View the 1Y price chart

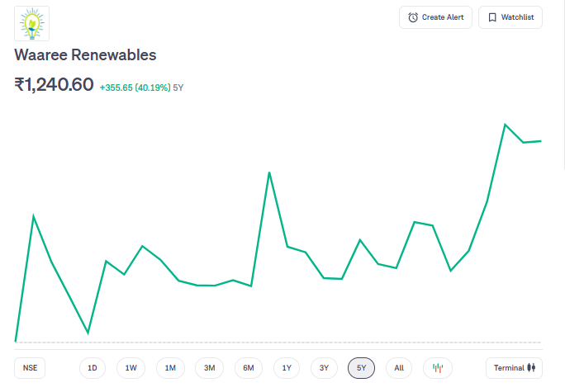pyautogui.click(x=287, y=367)
